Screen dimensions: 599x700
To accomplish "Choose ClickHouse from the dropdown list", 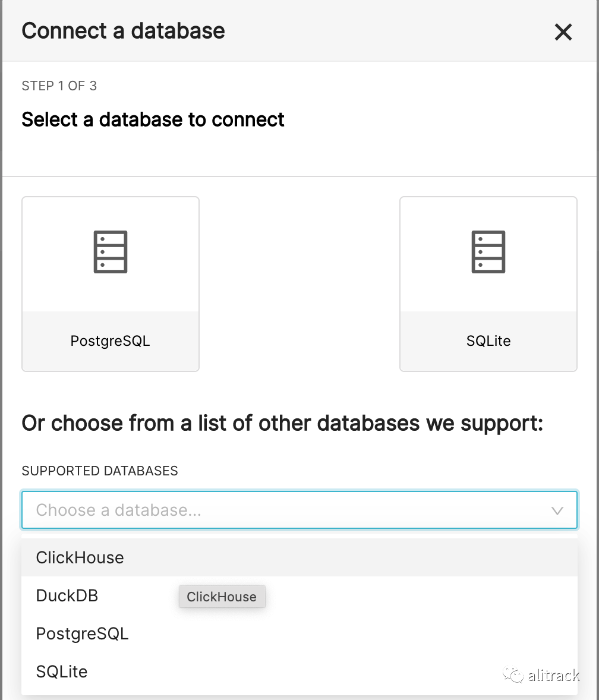I will 80,557.
